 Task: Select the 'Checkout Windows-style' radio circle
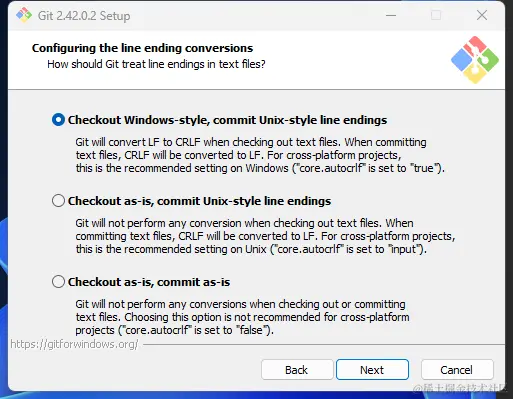coord(58,120)
